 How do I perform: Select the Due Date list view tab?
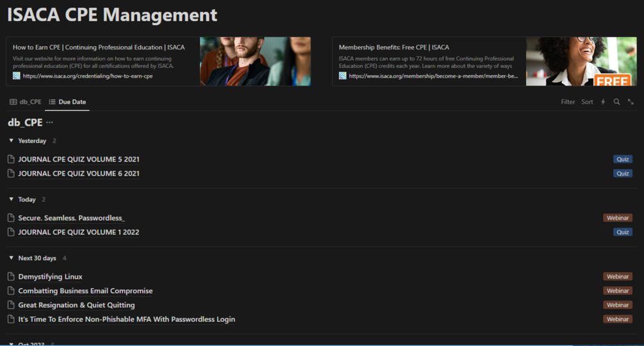coord(67,102)
